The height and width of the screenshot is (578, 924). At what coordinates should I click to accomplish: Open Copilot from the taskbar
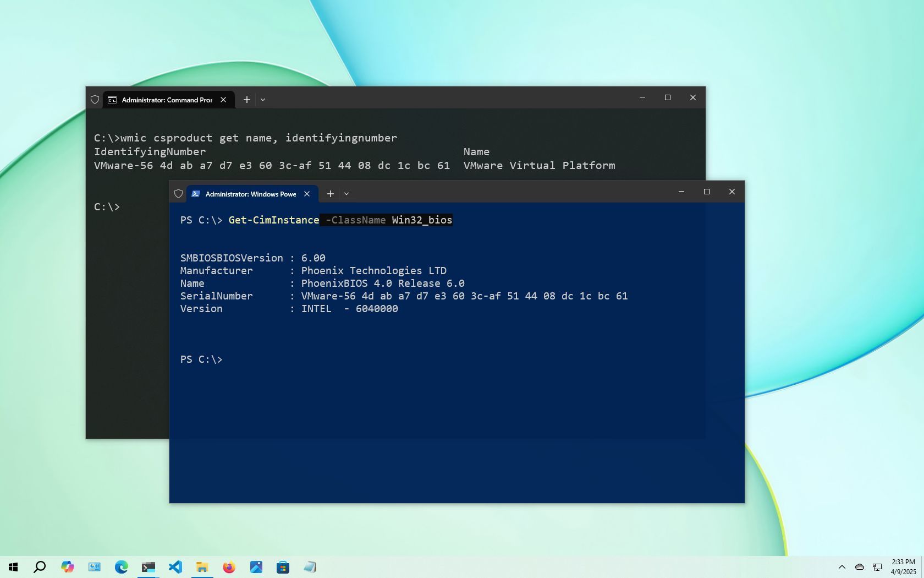(x=68, y=567)
